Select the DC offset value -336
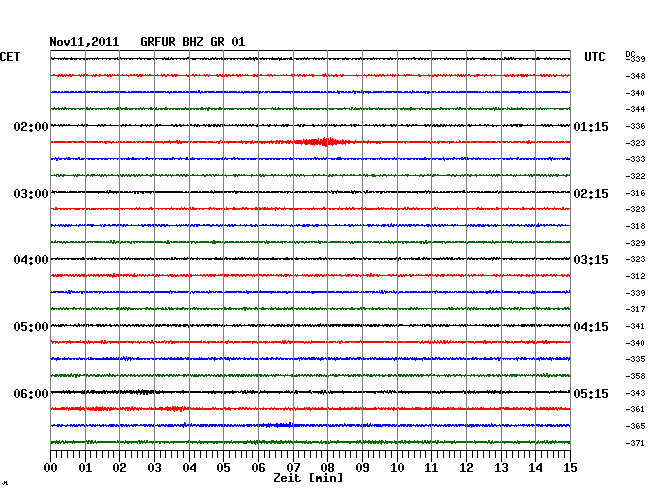 click(635, 126)
